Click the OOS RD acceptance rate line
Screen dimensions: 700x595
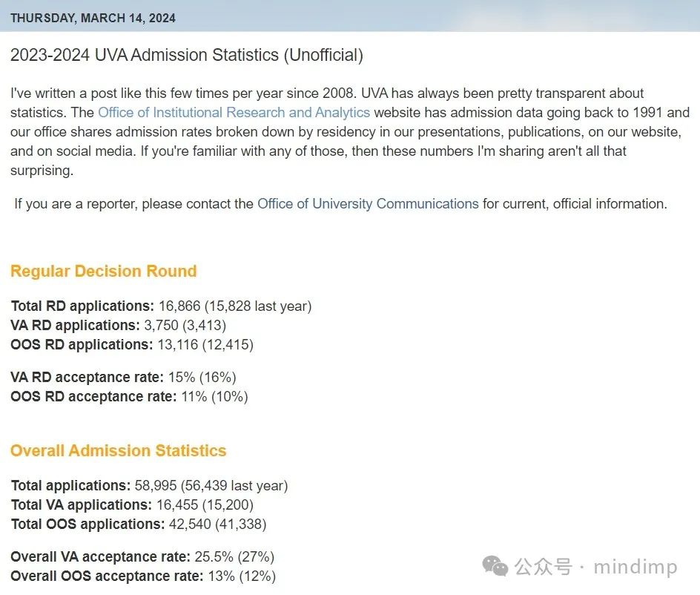coord(130,397)
